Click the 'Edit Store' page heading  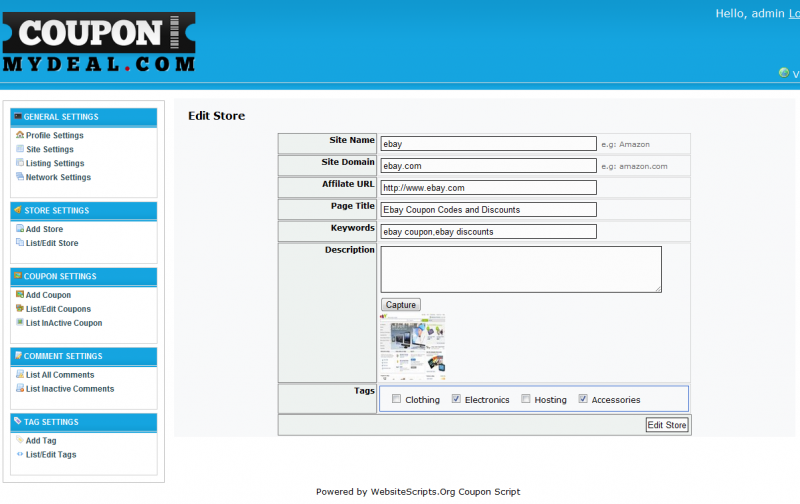tap(216, 116)
